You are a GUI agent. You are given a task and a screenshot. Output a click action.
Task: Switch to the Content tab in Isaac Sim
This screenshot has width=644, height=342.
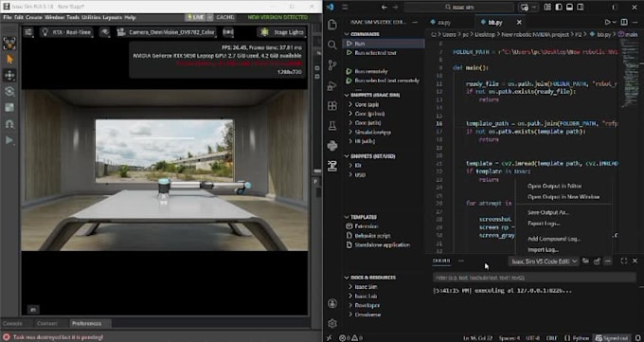point(46,323)
